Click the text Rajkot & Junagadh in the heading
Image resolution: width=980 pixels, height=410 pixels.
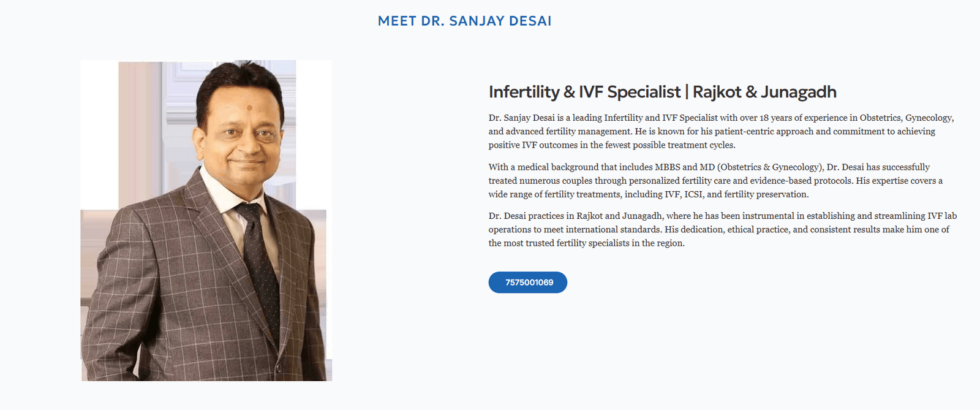764,92
